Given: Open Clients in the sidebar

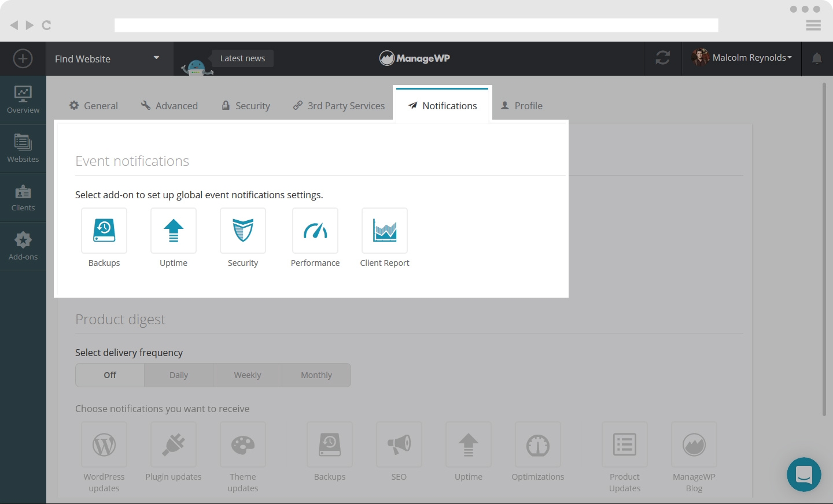Looking at the screenshot, I should point(23,198).
